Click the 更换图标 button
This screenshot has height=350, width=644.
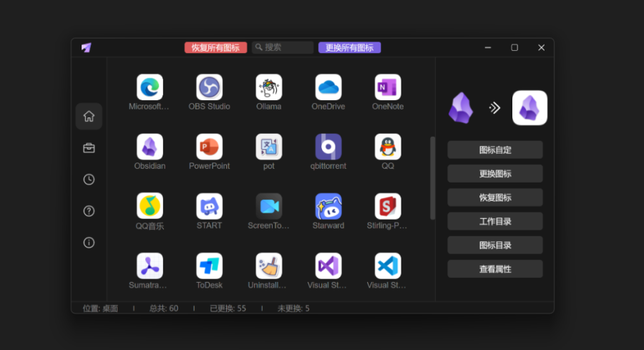point(495,174)
